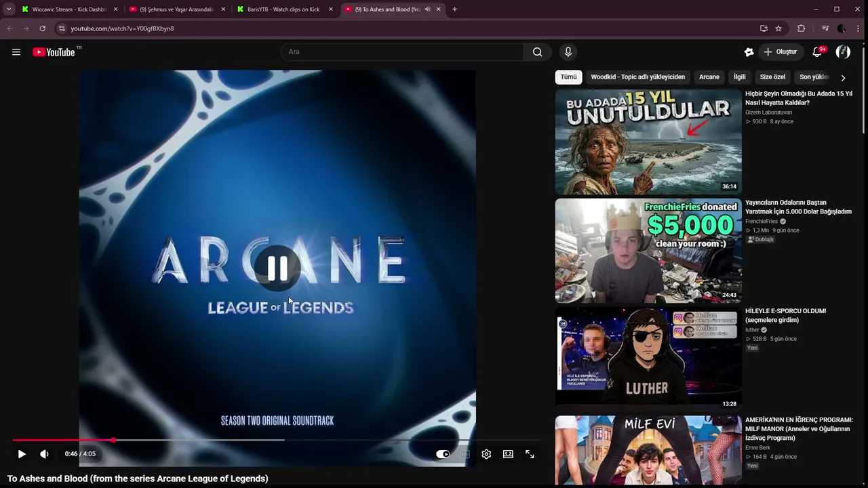The width and height of the screenshot is (868, 488).
Task: Go to YouTube home via the logo
Action: (x=54, y=52)
